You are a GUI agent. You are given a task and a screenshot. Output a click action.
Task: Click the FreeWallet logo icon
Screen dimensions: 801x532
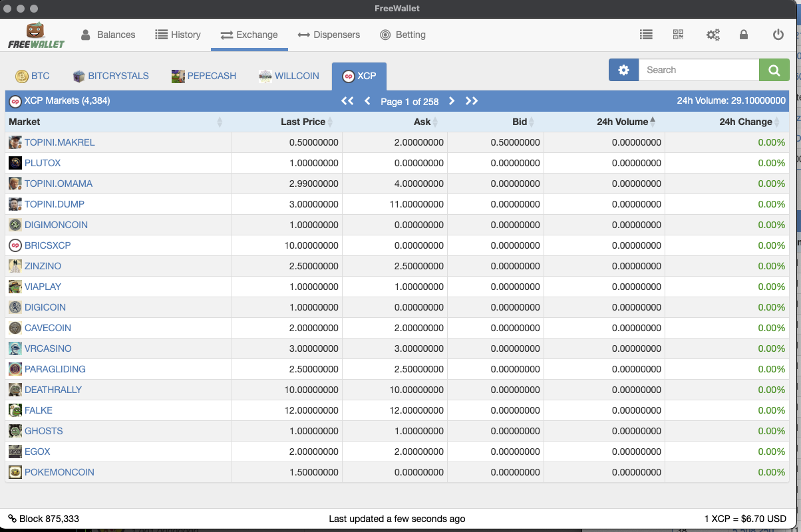36,35
